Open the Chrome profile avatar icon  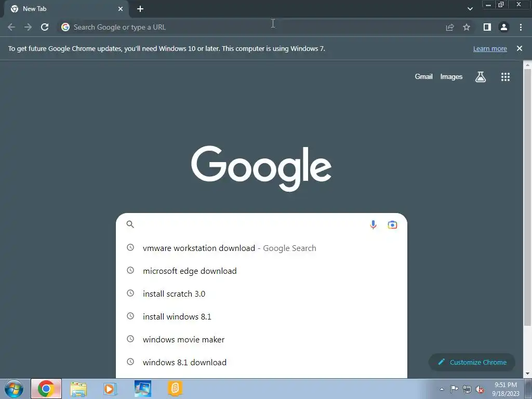[x=504, y=27]
